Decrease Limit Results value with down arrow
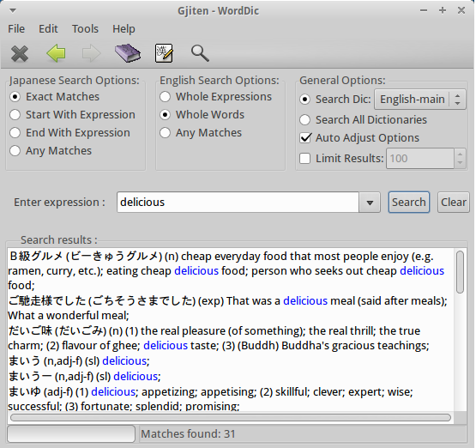This screenshot has width=476, height=448. 460,163
